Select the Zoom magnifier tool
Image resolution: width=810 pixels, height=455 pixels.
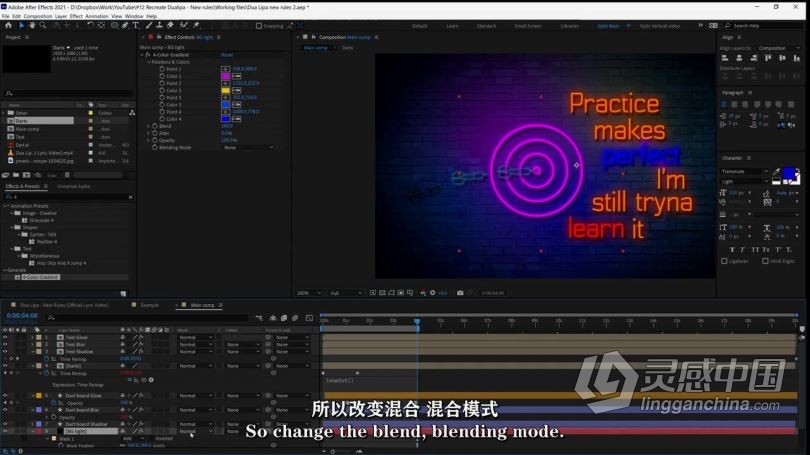[43, 25]
